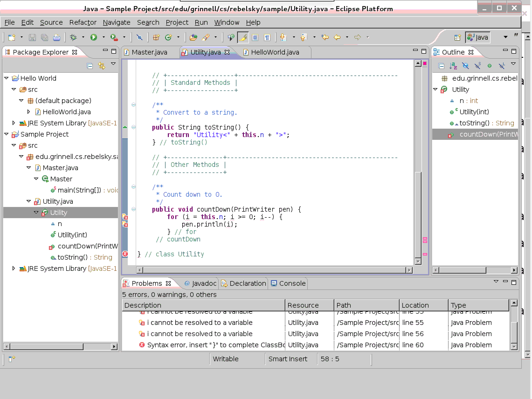Start debugging with the bug icon
The width and height of the screenshot is (532, 399).
pyautogui.click(x=73, y=37)
